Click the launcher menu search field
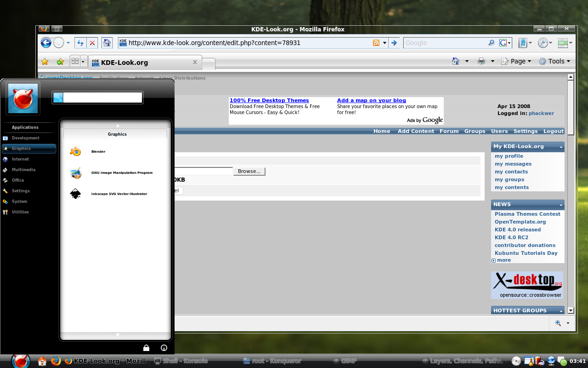Image resolution: width=588 pixels, height=368 pixels. point(102,98)
